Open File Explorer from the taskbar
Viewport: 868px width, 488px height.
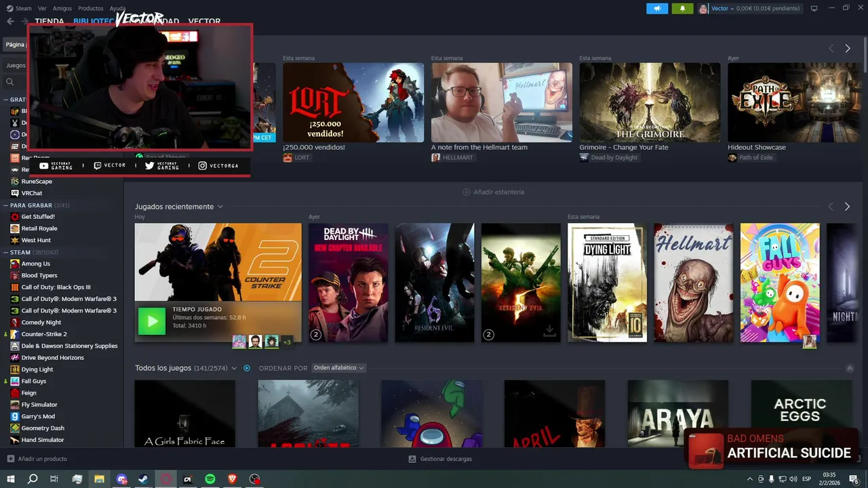pos(99,479)
